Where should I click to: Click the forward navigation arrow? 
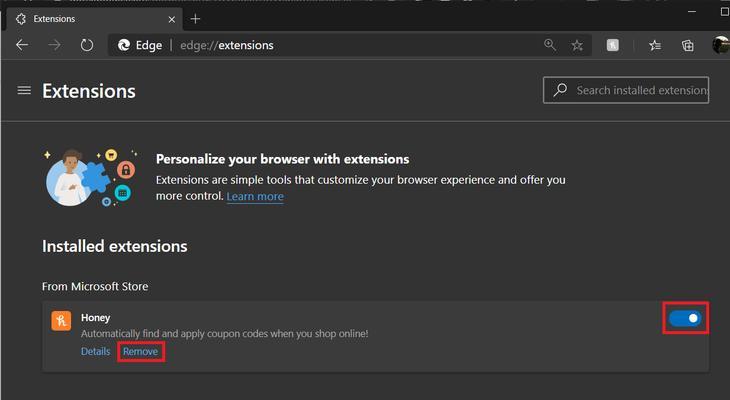pos(54,45)
